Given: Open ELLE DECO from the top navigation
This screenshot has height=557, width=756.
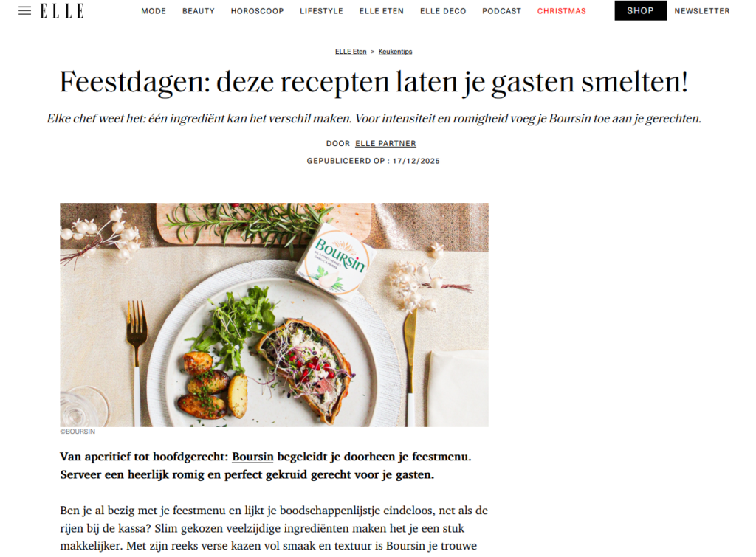Looking at the screenshot, I should (443, 11).
